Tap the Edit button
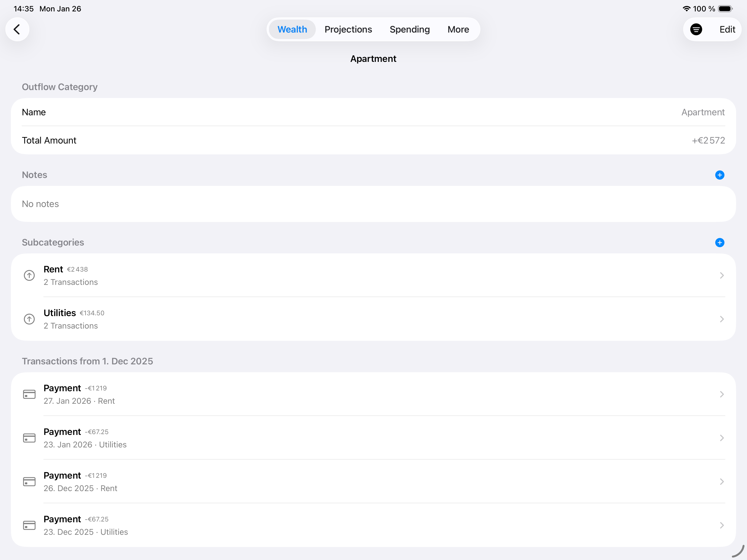Screen dimensions: 747x560 727,29
